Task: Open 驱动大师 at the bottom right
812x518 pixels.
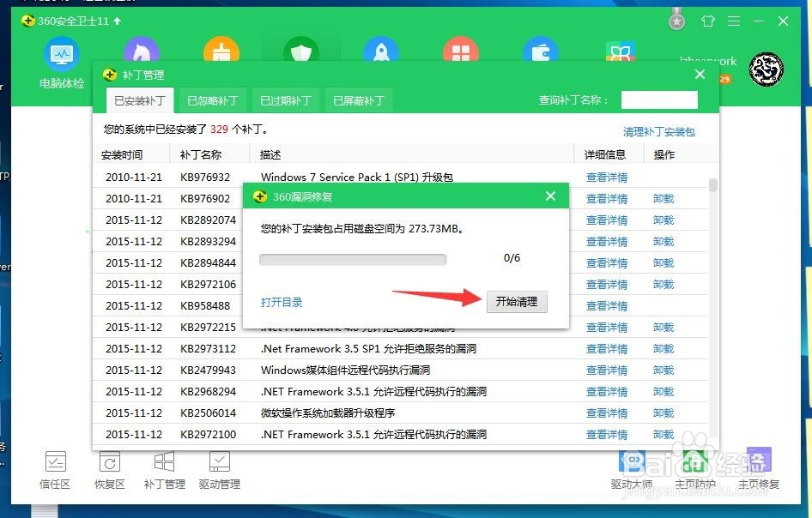Action: (632, 470)
